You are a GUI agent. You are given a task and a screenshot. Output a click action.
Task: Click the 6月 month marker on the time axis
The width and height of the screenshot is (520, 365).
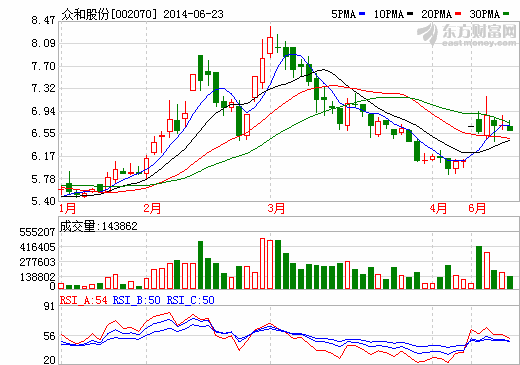click(x=477, y=209)
